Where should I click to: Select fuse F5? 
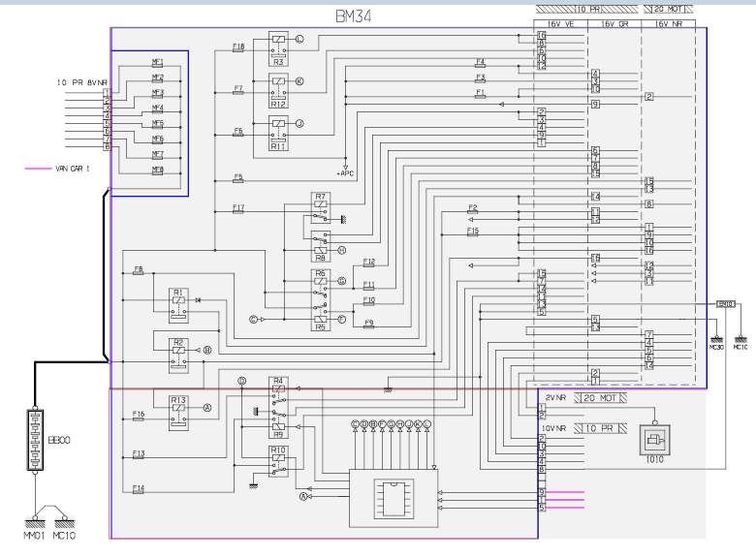238,178
